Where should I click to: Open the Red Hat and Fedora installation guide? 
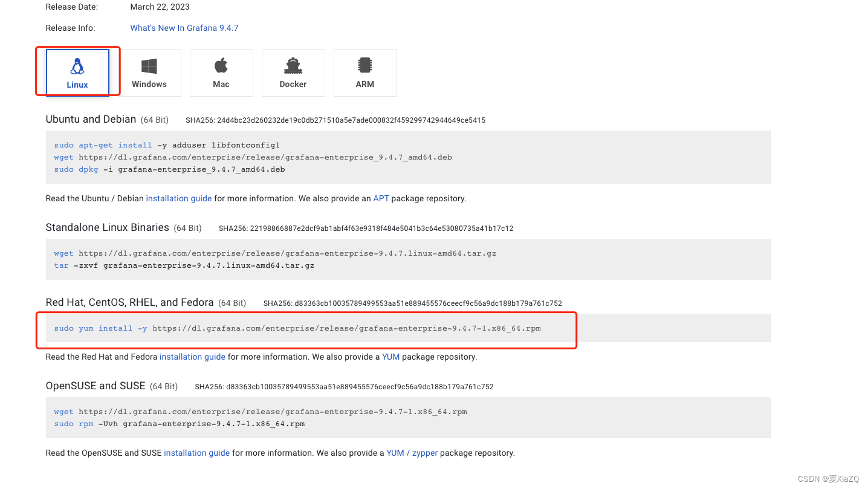192,357
